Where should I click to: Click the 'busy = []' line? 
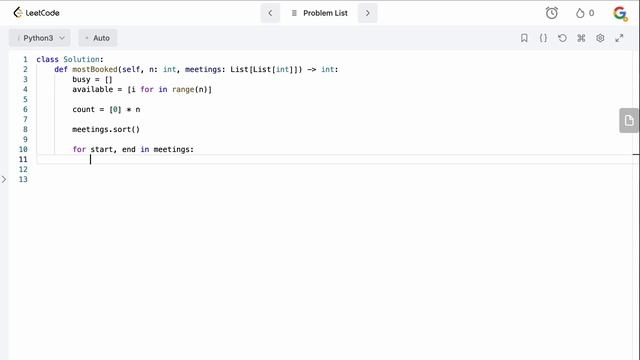tap(92, 80)
